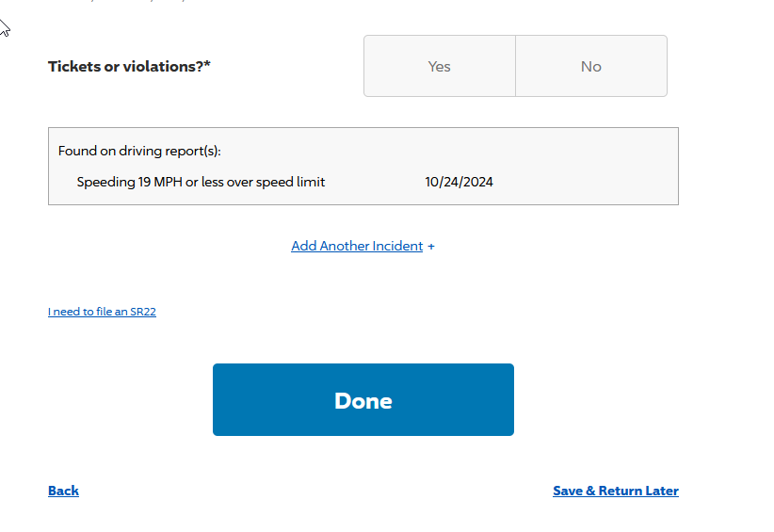Click the plus icon after Add Another Incident
Image resolution: width=774 pixels, height=532 pixels.
tap(431, 247)
